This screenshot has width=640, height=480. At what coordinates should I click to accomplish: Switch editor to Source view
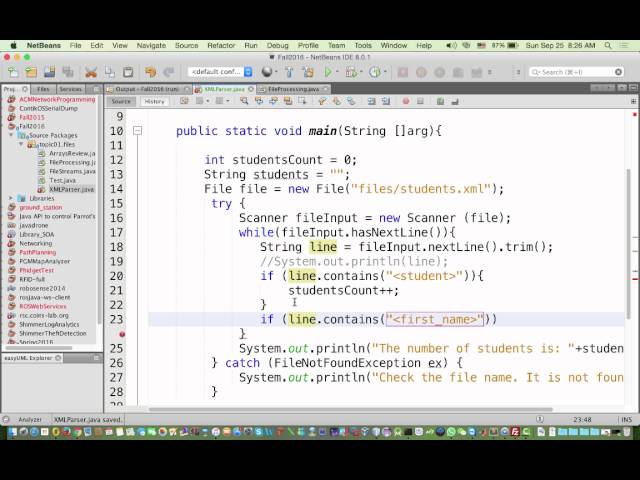121,101
